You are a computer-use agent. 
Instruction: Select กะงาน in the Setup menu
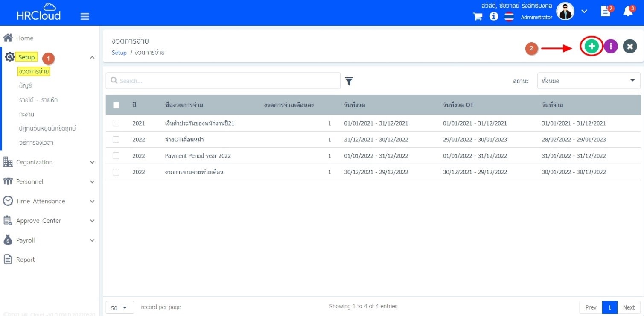point(26,114)
